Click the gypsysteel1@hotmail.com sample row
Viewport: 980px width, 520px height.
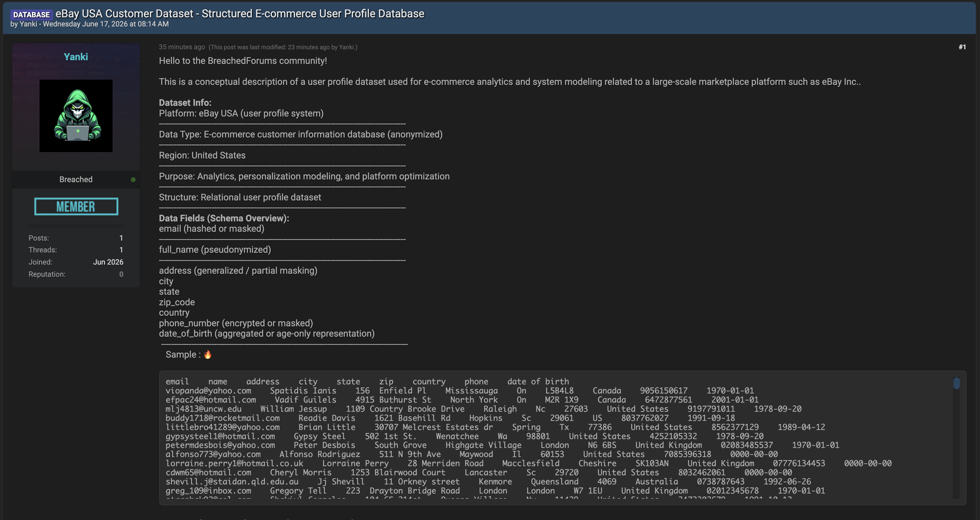click(x=464, y=436)
